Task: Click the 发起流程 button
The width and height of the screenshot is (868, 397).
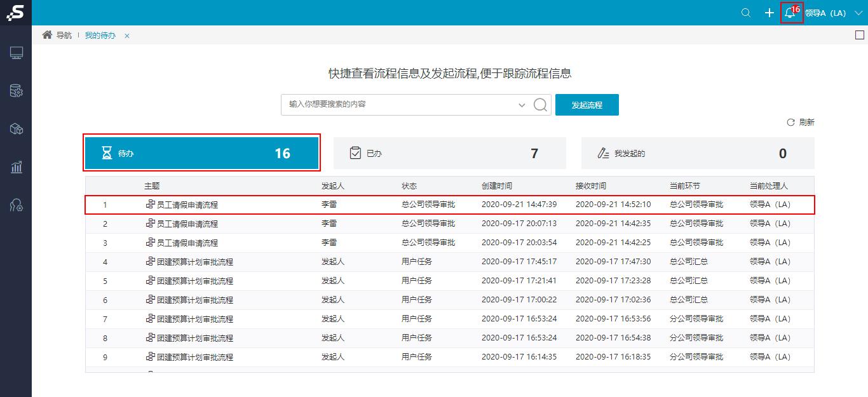Action: point(587,104)
